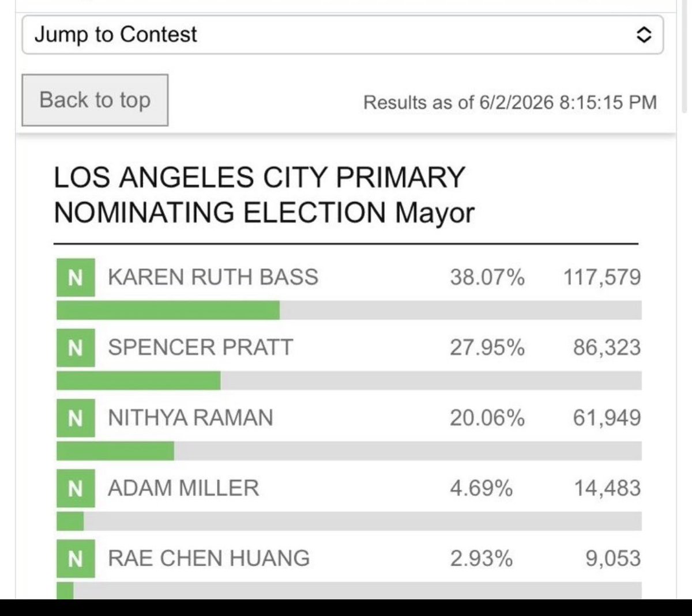Click the green N badge beside Adam Miller

76,489
